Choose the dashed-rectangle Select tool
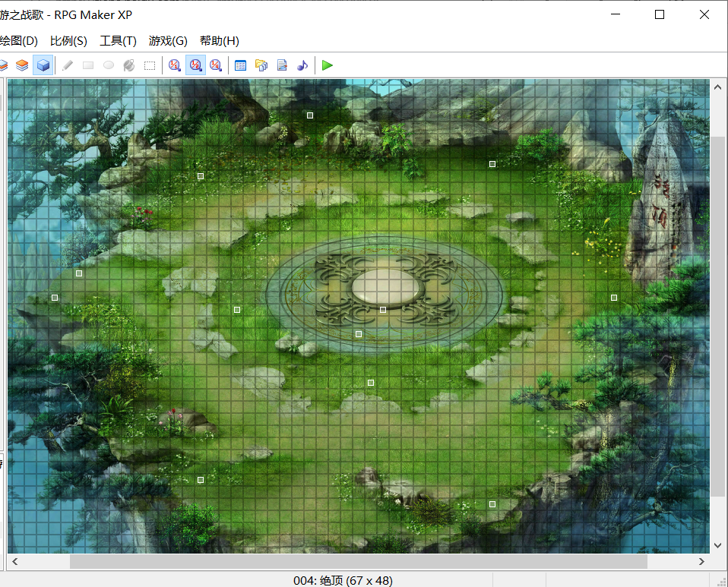Screen dimensions: 728x587 [x=150, y=65]
